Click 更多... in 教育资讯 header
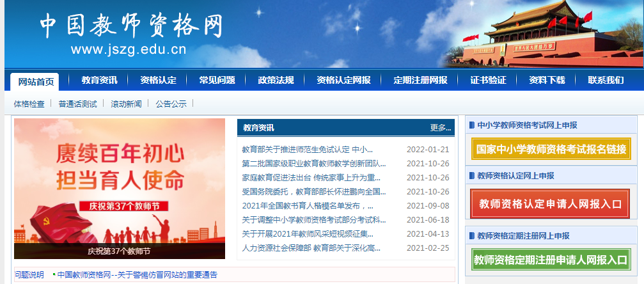The image size is (644, 284). point(440,128)
